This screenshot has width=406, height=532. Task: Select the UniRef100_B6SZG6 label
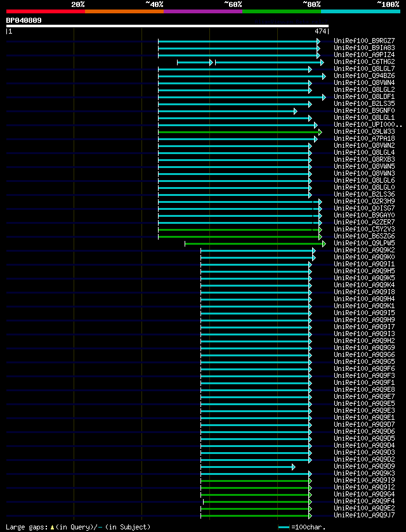[364, 236]
